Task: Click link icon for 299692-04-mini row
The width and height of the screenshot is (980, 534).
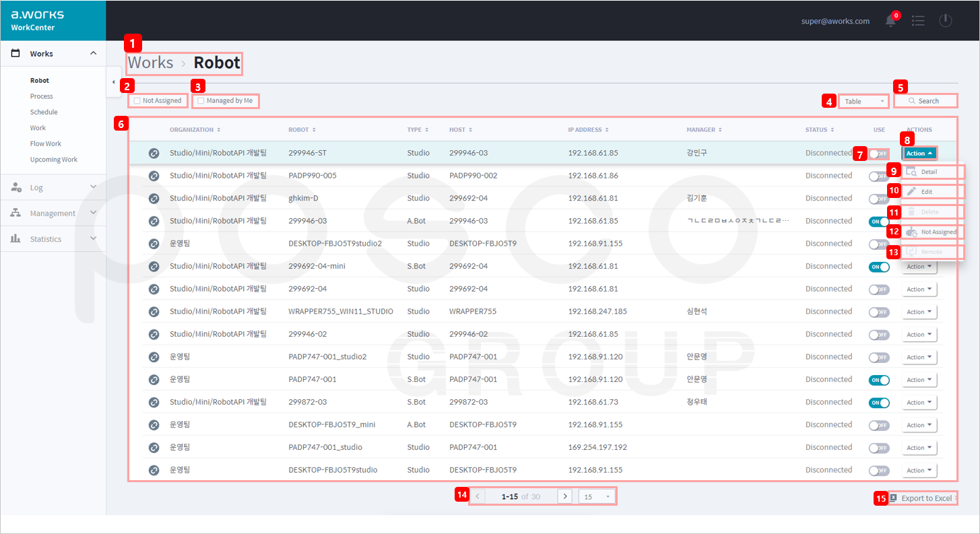Action: (154, 267)
